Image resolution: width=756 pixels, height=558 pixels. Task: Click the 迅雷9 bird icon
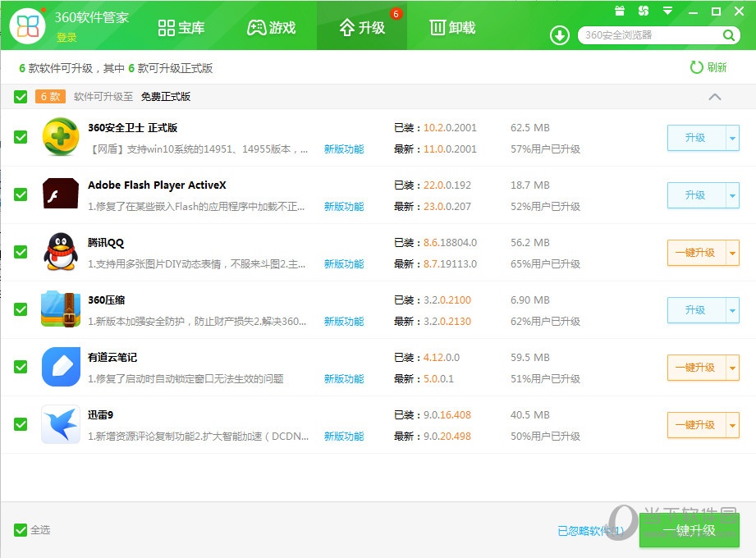tap(60, 424)
